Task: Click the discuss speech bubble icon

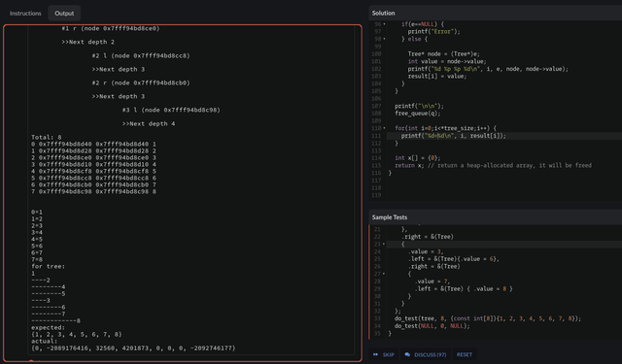Action: pyautogui.click(x=407, y=354)
